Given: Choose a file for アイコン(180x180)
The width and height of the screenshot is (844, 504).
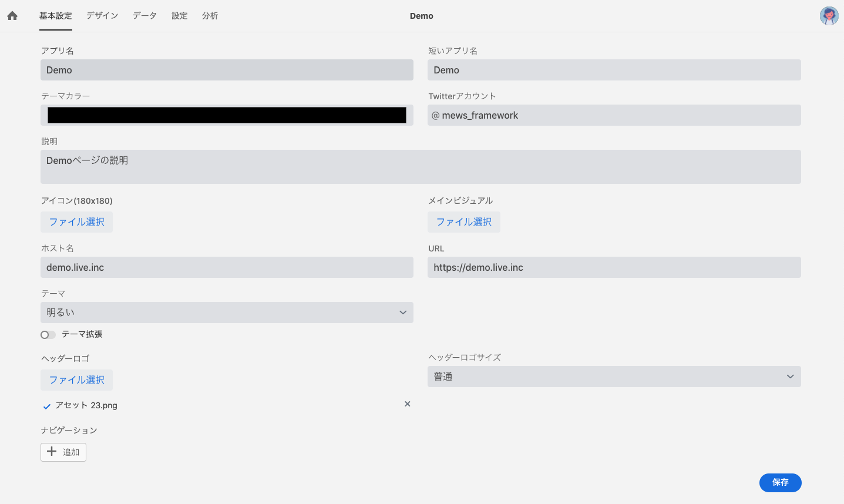Looking at the screenshot, I should 77,222.
